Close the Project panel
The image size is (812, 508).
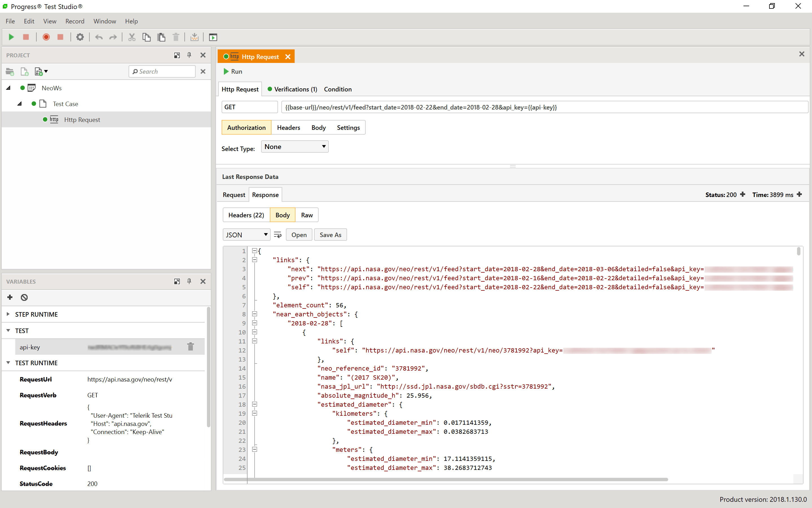pyautogui.click(x=203, y=55)
